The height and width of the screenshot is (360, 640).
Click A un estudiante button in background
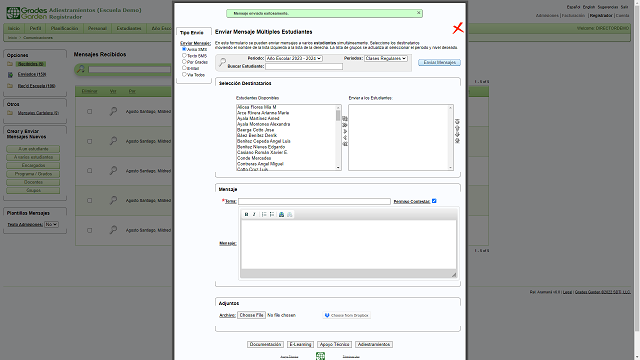point(33,149)
